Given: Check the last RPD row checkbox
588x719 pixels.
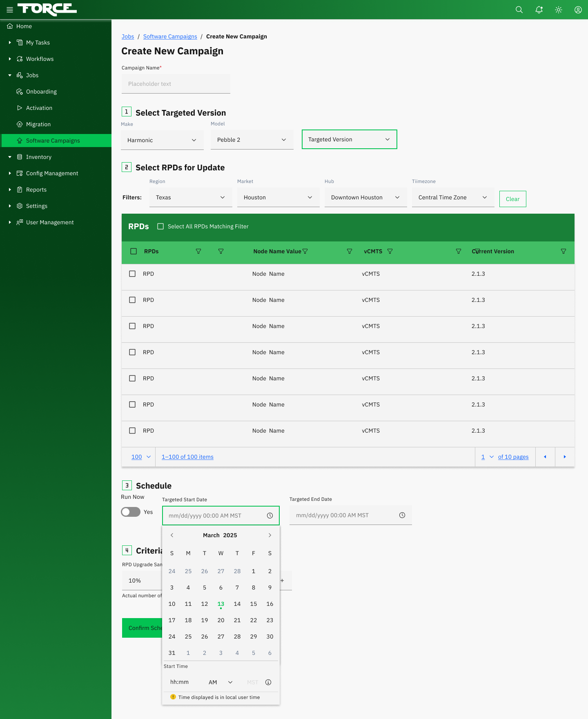Looking at the screenshot, I should (x=132, y=431).
